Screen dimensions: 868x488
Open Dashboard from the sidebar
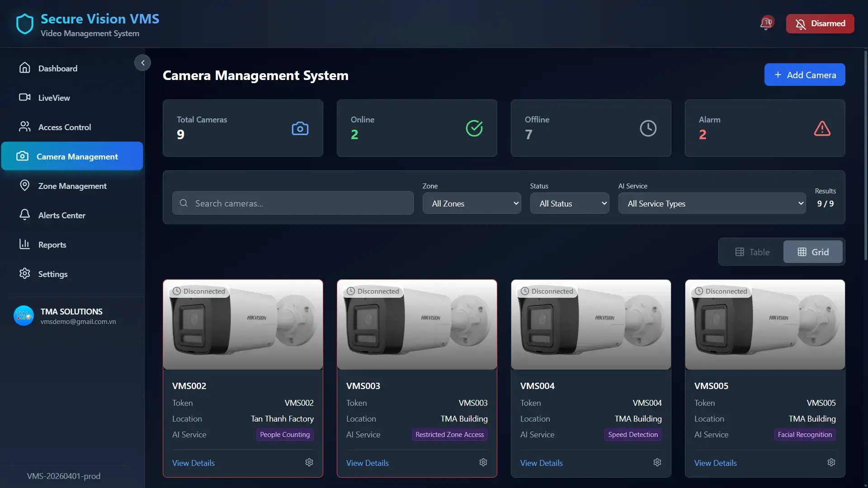[x=72, y=68]
